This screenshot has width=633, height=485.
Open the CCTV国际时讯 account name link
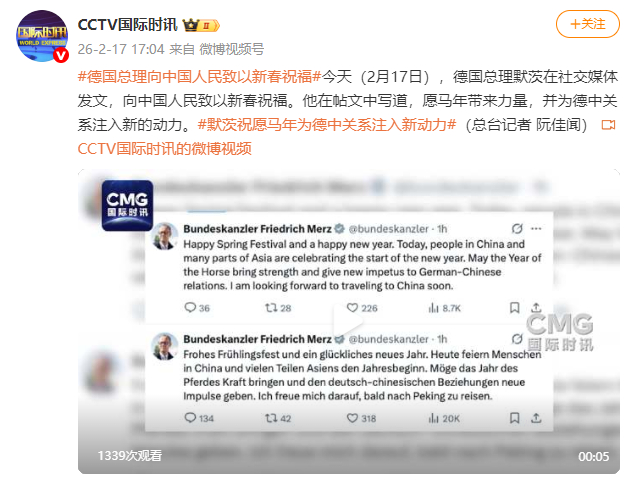pos(128,25)
